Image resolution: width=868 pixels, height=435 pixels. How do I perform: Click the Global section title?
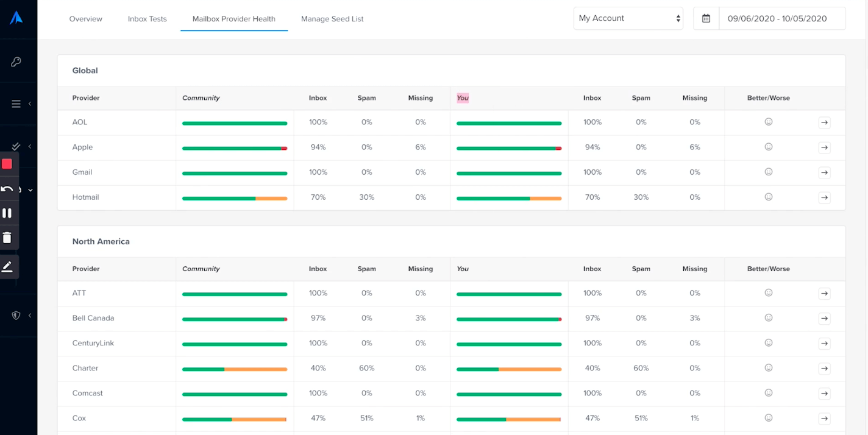(85, 70)
